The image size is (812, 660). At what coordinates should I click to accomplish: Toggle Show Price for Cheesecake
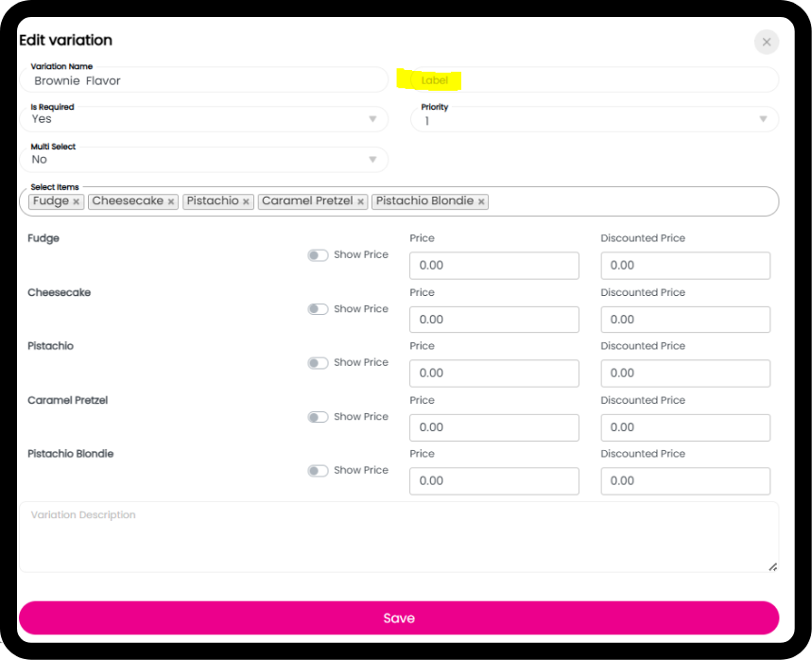tap(318, 309)
